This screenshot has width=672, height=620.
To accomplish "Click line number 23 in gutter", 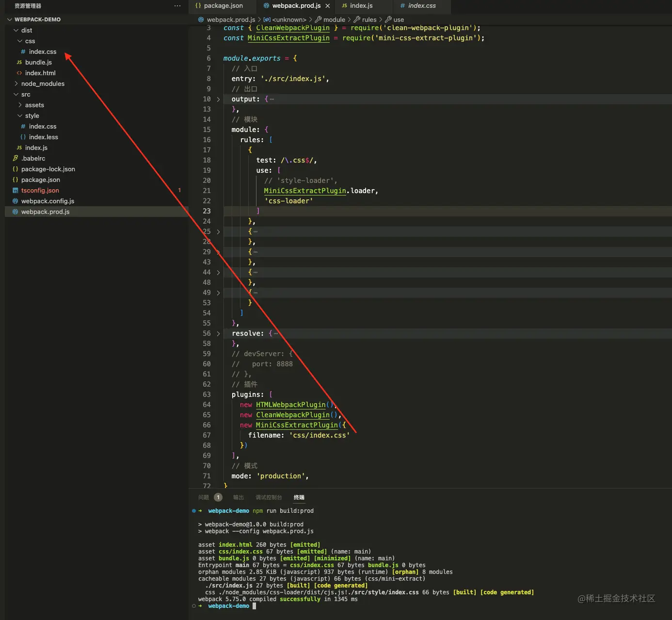I will click(x=207, y=211).
